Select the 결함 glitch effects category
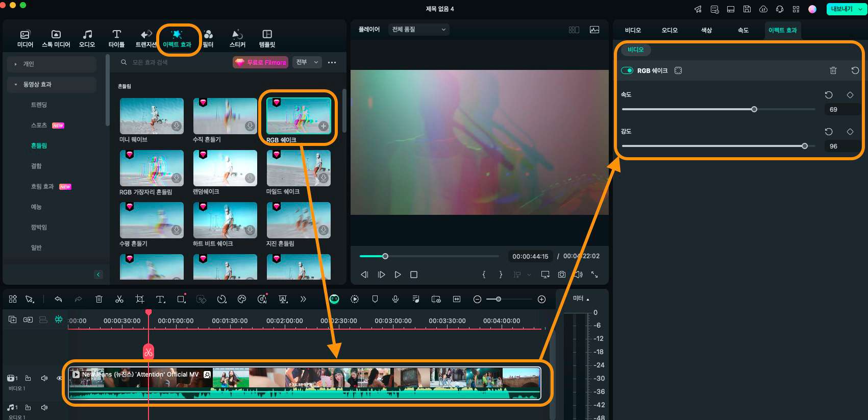 click(x=36, y=166)
